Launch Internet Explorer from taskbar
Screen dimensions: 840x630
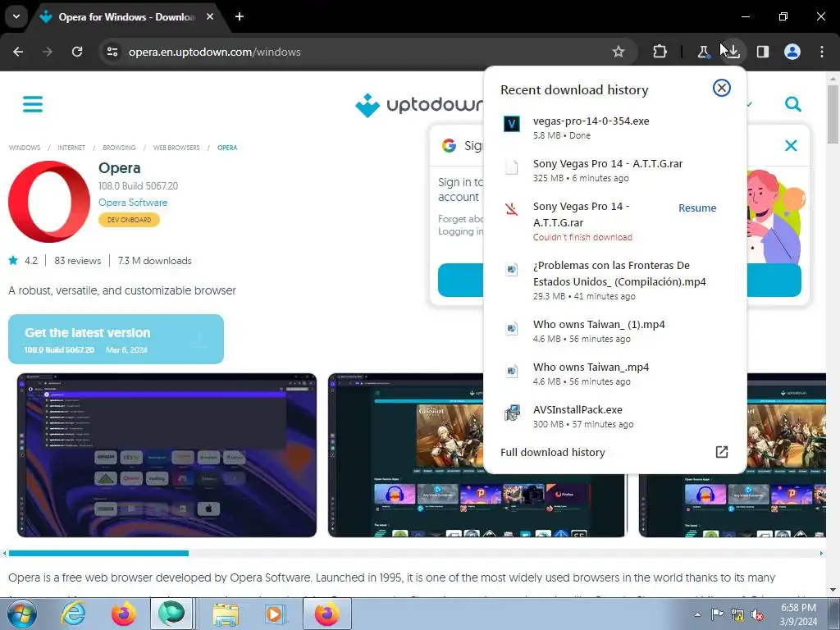tap(73, 614)
